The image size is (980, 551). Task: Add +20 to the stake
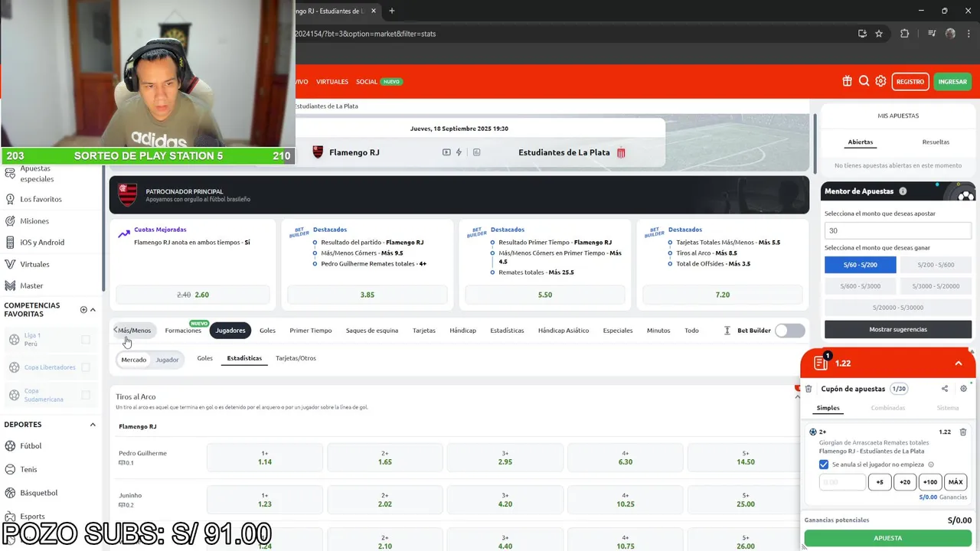(x=905, y=482)
